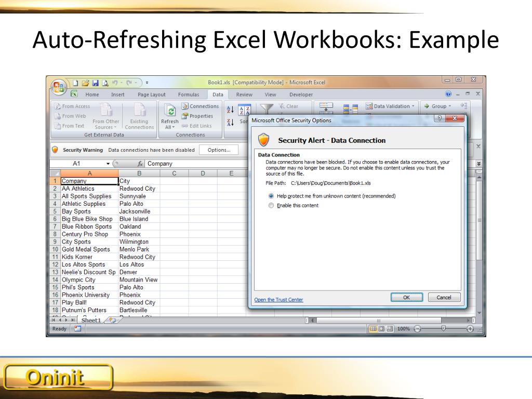Open the Name Box dropdown arrow
The width and height of the screenshot is (532, 399).
(108, 164)
